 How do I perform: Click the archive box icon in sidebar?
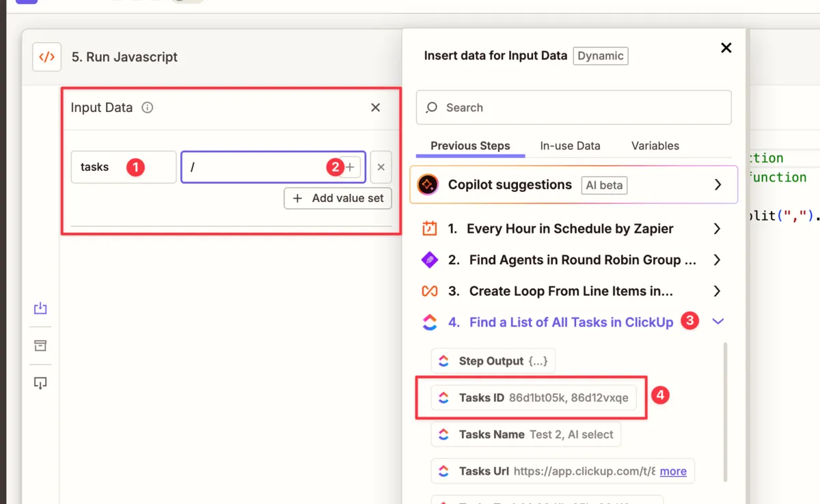[40, 346]
